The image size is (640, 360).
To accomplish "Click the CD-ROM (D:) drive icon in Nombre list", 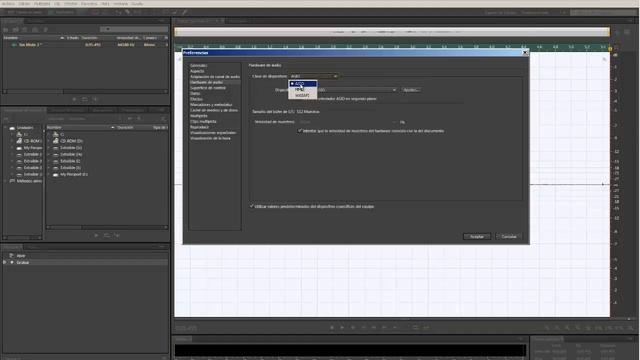I will pos(56,141).
